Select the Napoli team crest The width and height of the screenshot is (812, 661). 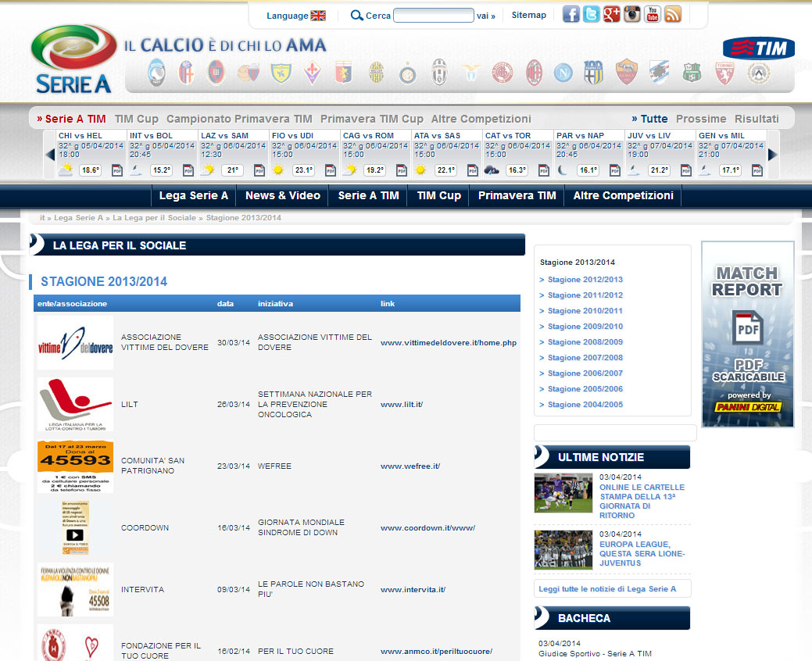point(563,73)
